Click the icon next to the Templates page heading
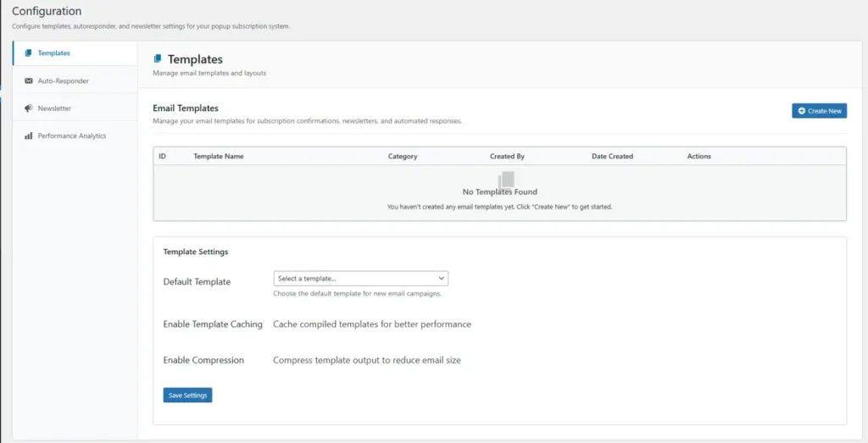The image size is (868, 443). coord(157,58)
